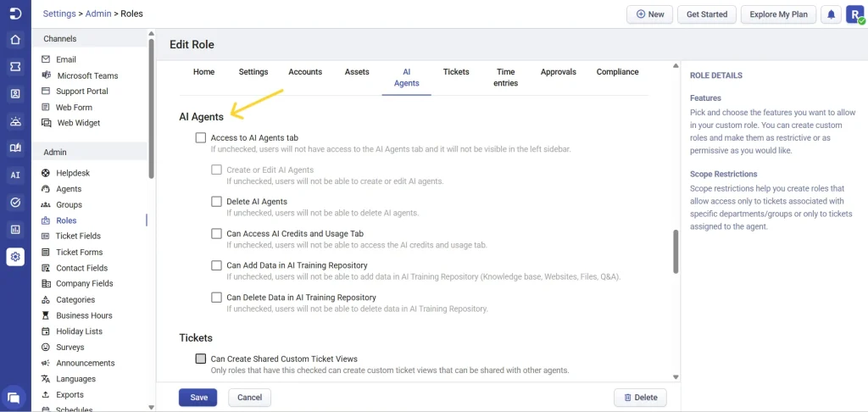
Task: Open the Settings gear icon in left rail
Action: (x=15, y=256)
